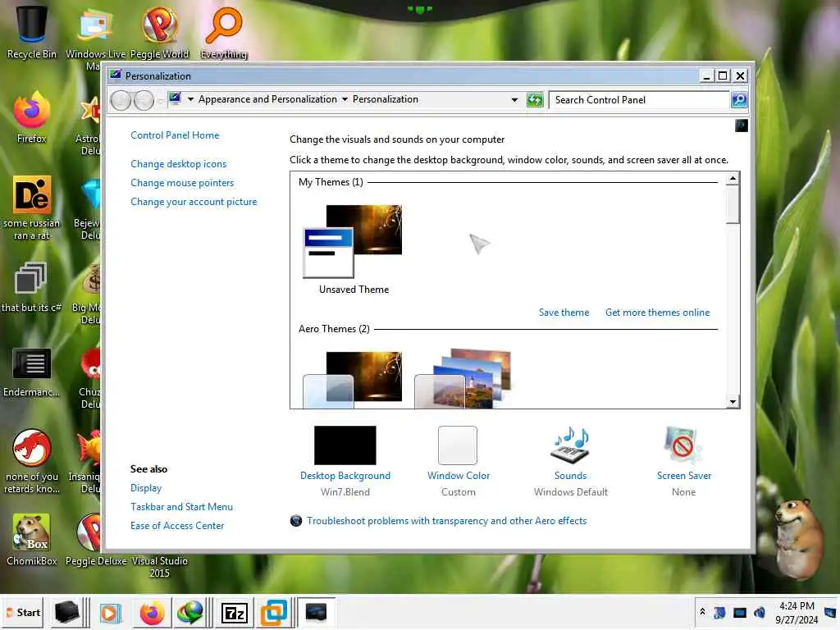This screenshot has width=840, height=630.
Task: Open Taskbar and Start Menu link
Action: pyautogui.click(x=181, y=507)
